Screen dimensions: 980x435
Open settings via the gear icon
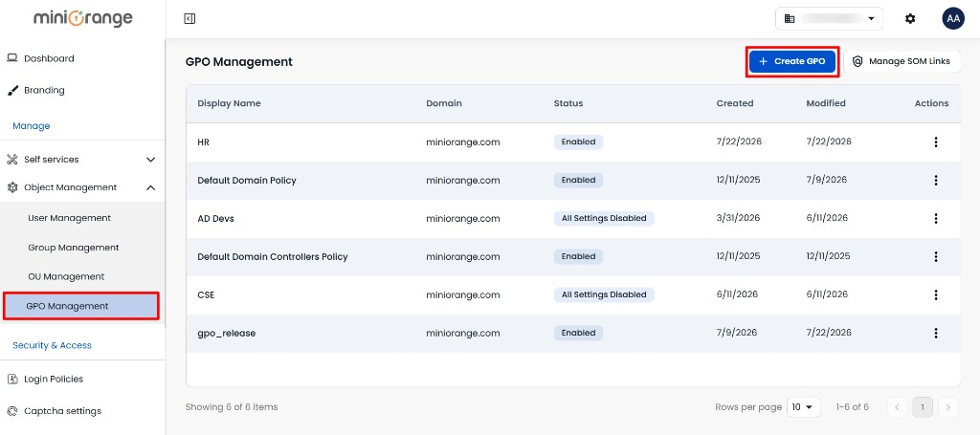click(x=910, y=19)
